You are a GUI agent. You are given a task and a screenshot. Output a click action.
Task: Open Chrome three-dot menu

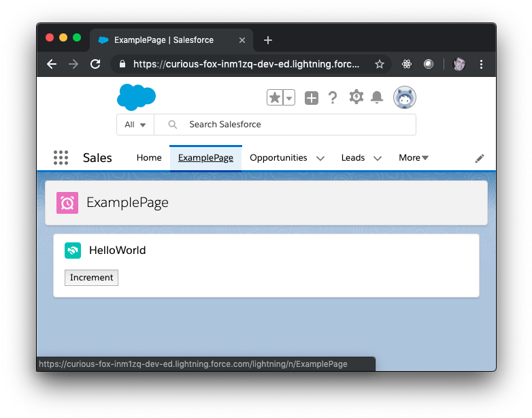point(481,64)
